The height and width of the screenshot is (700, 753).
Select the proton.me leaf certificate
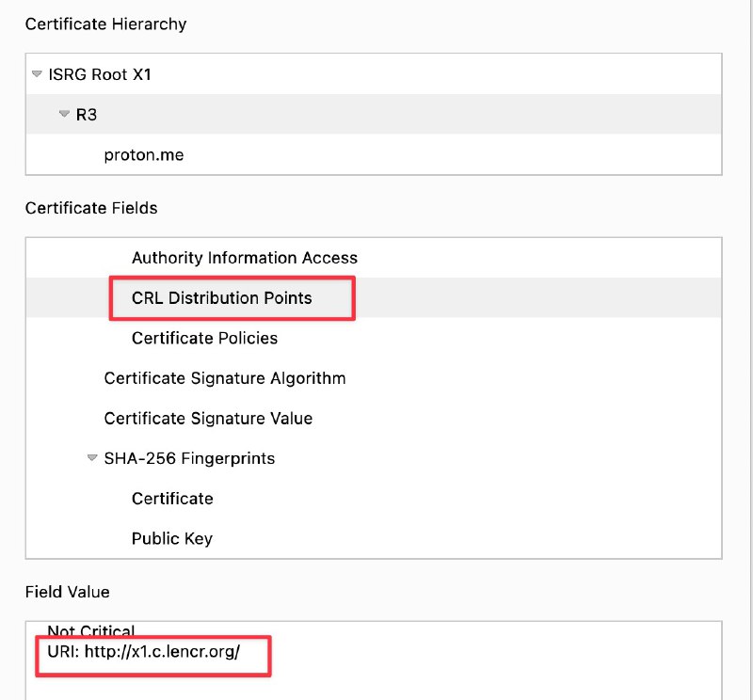tap(143, 154)
